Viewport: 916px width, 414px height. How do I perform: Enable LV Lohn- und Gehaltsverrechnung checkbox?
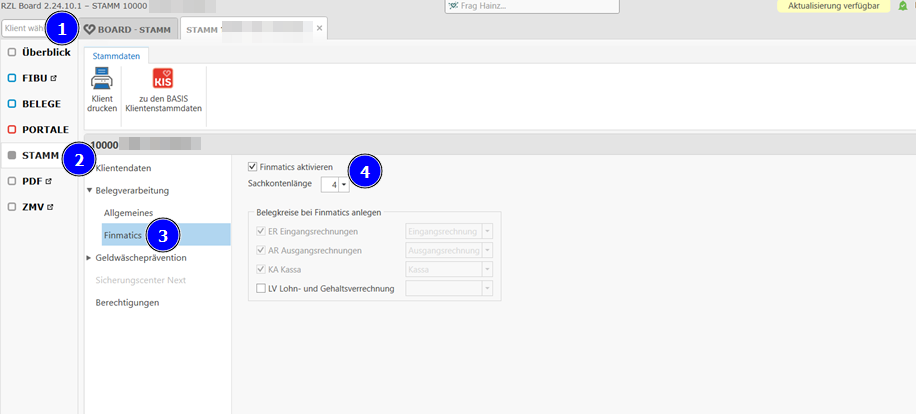pos(262,289)
